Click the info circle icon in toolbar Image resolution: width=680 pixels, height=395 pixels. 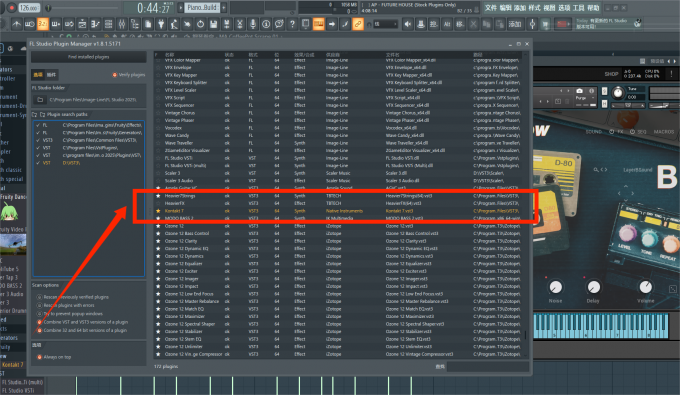click(266, 24)
